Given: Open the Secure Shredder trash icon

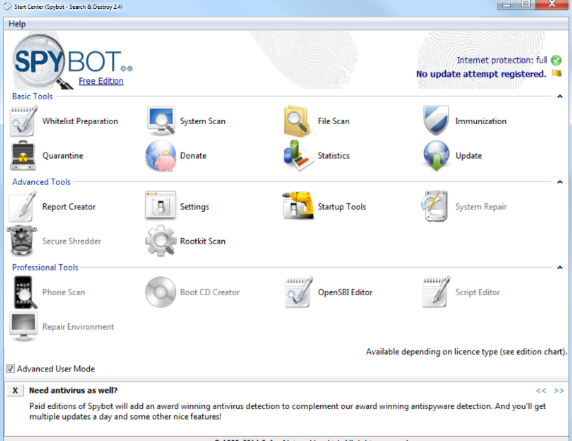Looking at the screenshot, I should 22,240.
